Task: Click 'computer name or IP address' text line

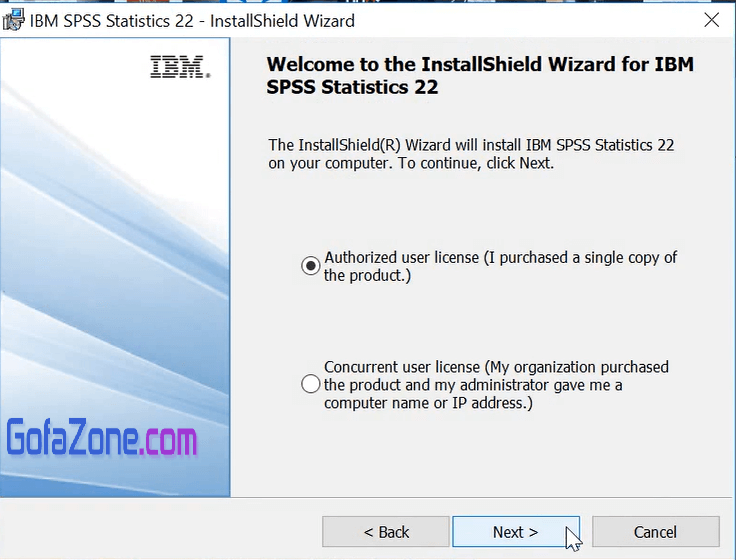Action: pyautogui.click(x=428, y=403)
